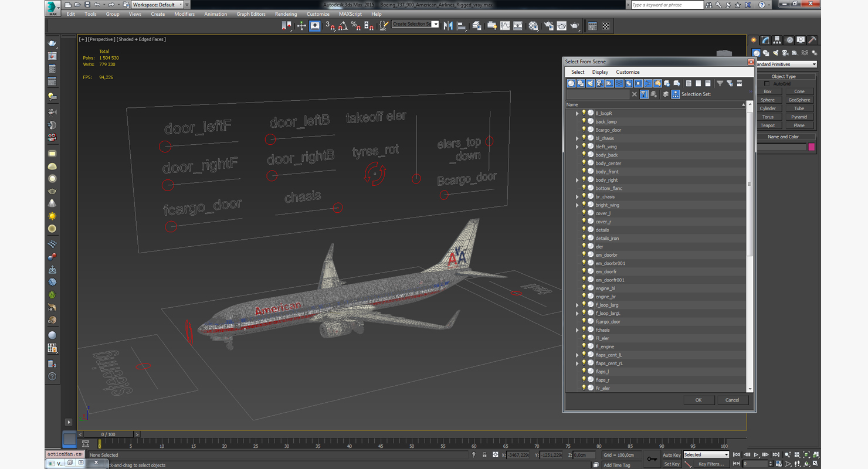Viewport: 868px width, 469px height.
Task: Toggle visibility bulb of fcargo_door
Action: (x=584, y=321)
